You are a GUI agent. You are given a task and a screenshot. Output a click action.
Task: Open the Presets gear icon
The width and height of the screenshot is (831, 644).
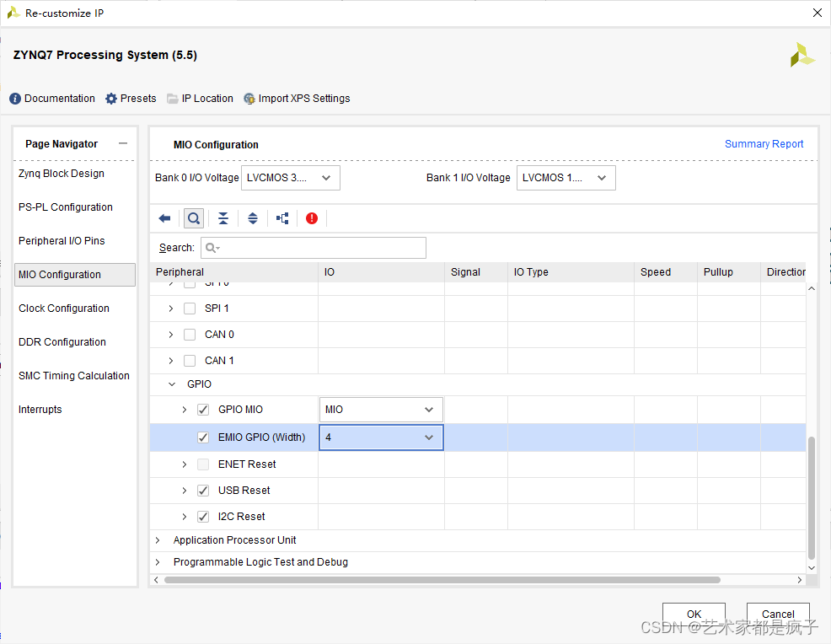click(x=110, y=99)
